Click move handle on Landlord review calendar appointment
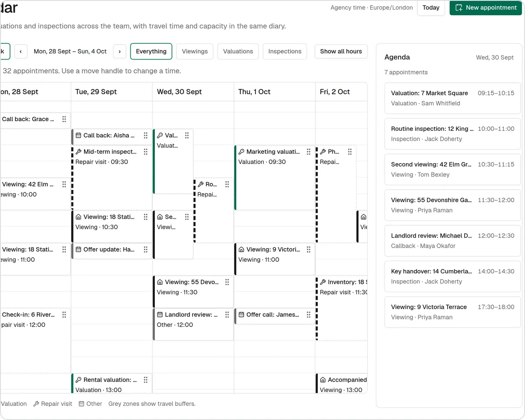 (227, 315)
